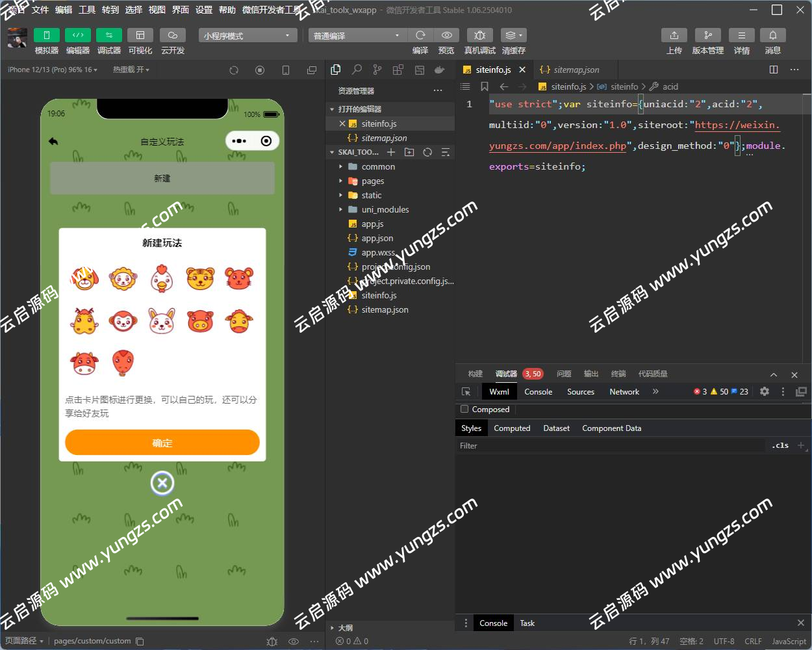The image size is (812, 650).
Task: Toggle the 模拟器 panel button
Action: 46,35
